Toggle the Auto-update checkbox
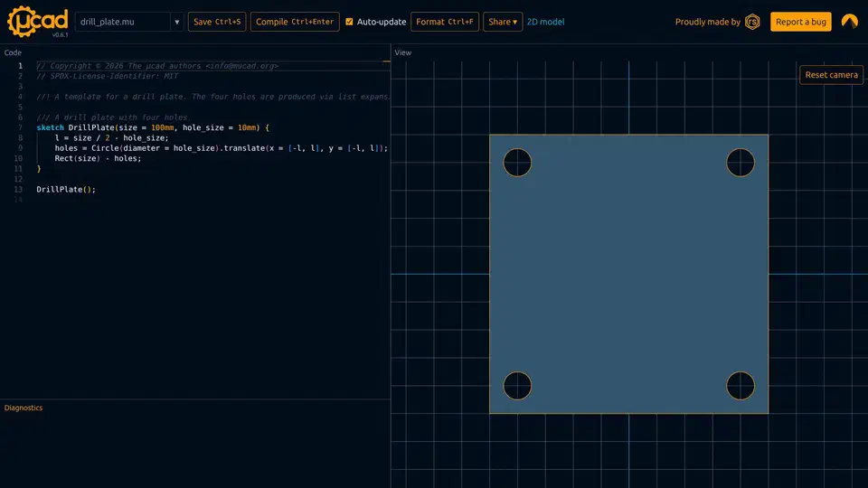The image size is (868, 488). 349,22
